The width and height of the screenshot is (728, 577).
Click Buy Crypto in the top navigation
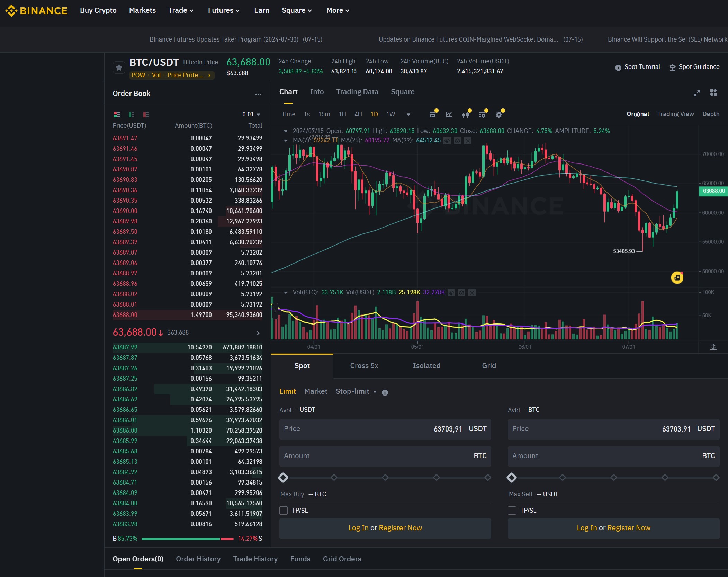(x=98, y=10)
